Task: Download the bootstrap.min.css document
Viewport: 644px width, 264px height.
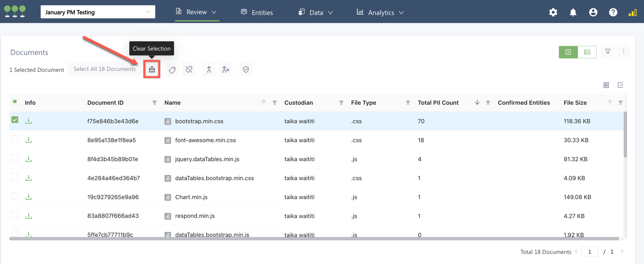Action: pyautogui.click(x=29, y=121)
